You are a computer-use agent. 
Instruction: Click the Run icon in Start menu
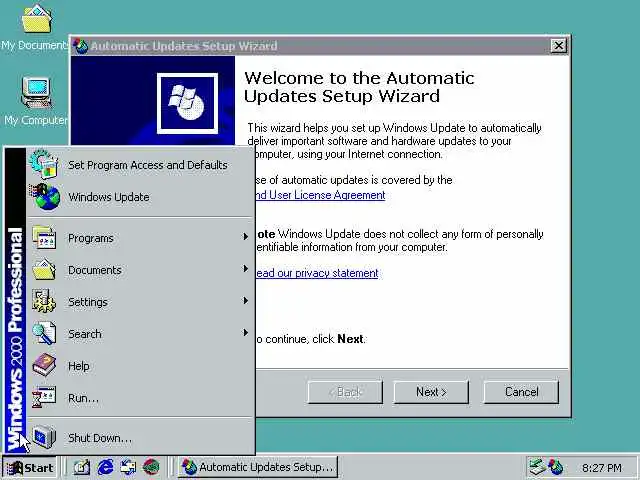pos(44,397)
